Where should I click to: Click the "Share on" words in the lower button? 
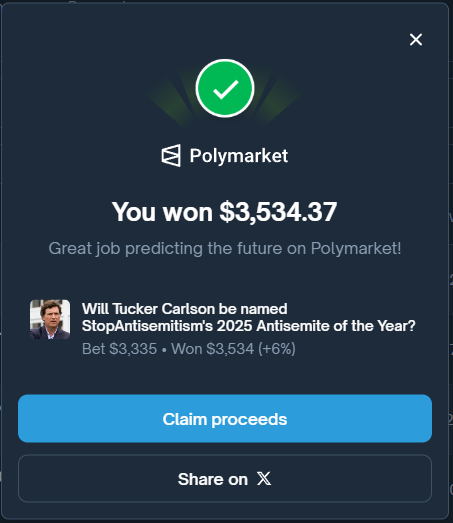coord(212,479)
